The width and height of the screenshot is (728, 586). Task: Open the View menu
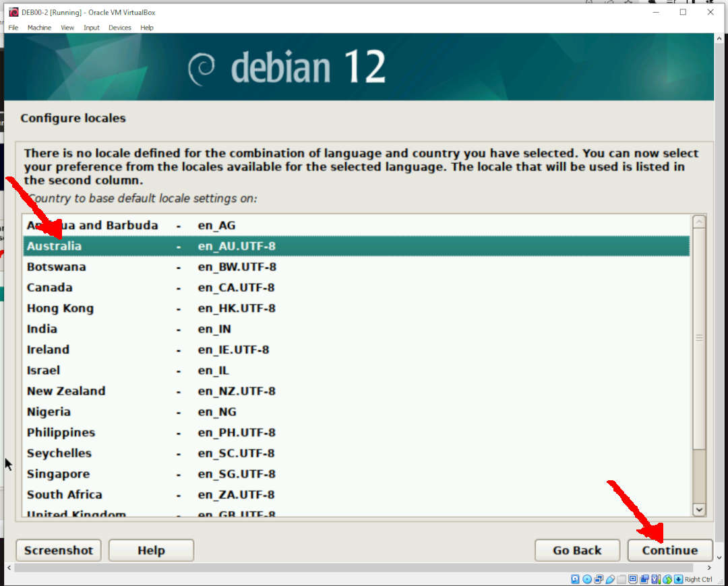[67, 28]
